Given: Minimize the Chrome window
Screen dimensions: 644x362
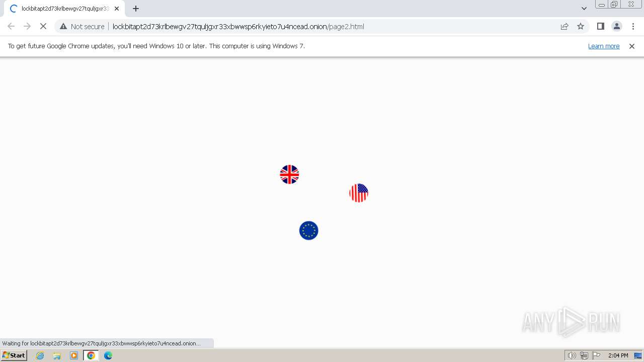Looking at the screenshot, I should 601,5.
